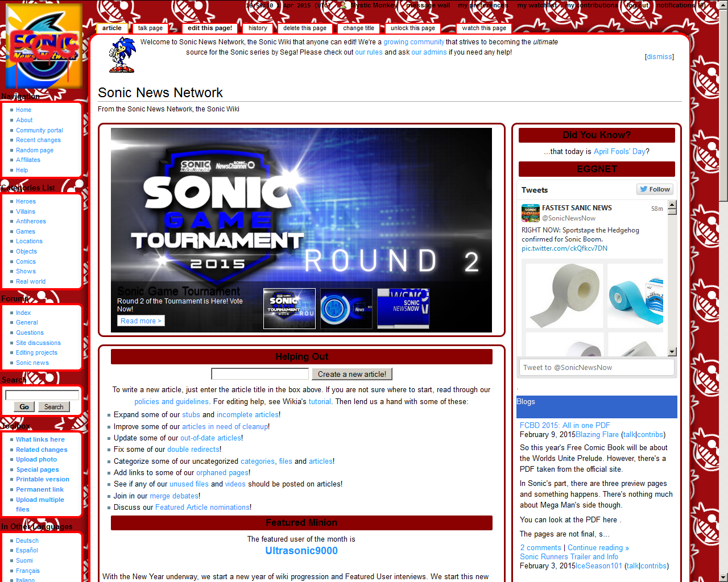
Task: Open Special pages in toolbox
Action: [38, 470]
